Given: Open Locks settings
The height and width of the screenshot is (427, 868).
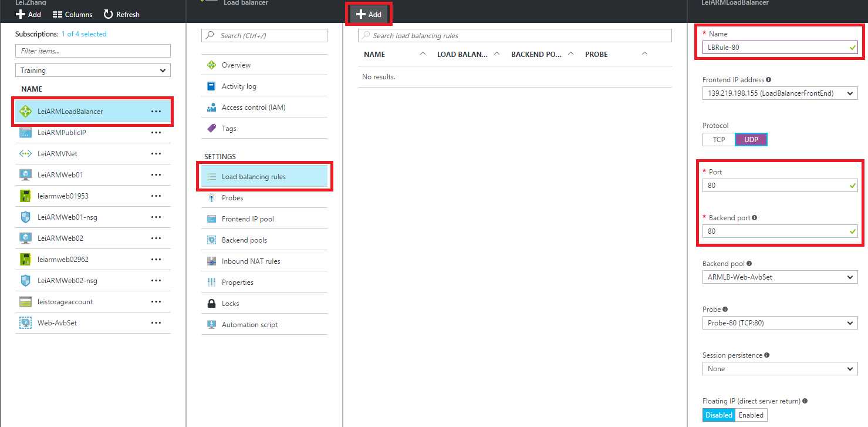Looking at the screenshot, I should pyautogui.click(x=264, y=304).
